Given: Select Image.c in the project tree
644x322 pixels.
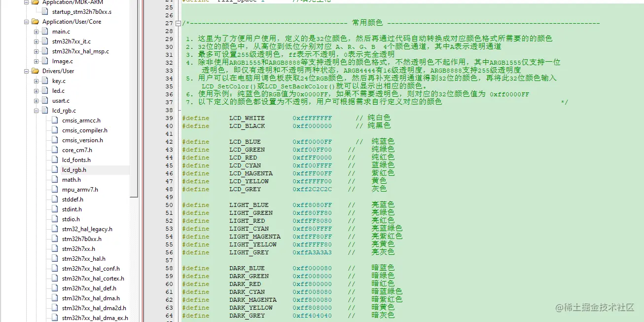Looking at the screenshot, I should pos(63,61).
